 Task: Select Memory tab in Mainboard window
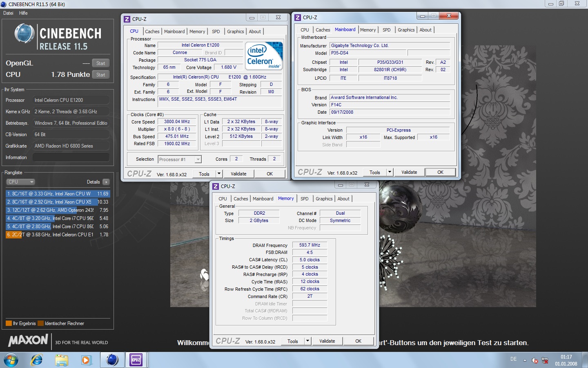click(x=368, y=30)
